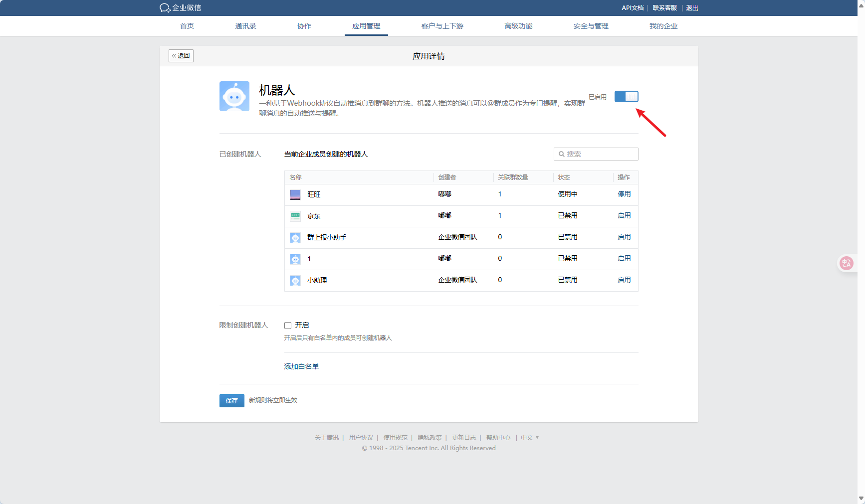
Task: Click the 旺旺 robot avatar icon
Action: click(295, 194)
